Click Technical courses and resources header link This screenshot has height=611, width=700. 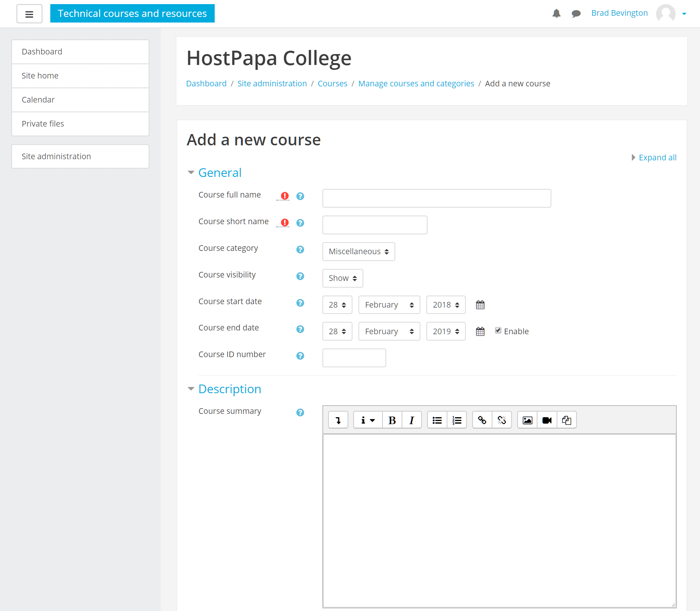pos(132,14)
